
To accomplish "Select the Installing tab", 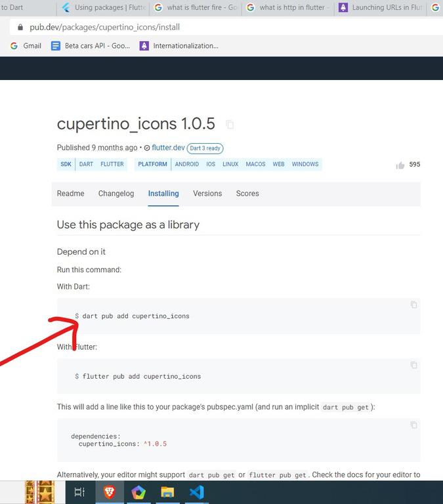I will [x=163, y=194].
